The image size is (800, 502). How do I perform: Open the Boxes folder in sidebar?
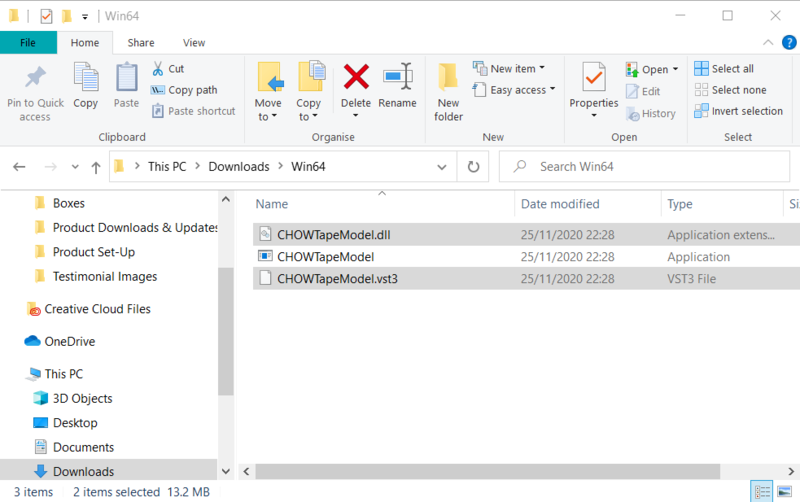coord(68,203)
